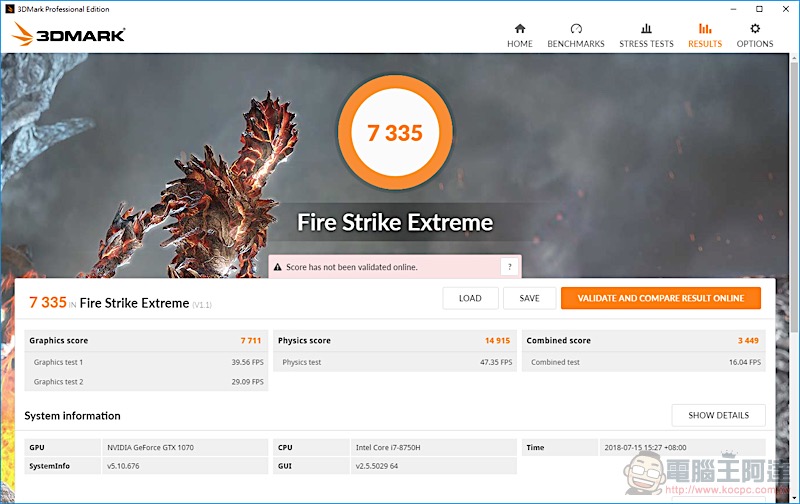Click the Physics test row
The height and width of the screenshot is (504, 800).
[395, 362]
